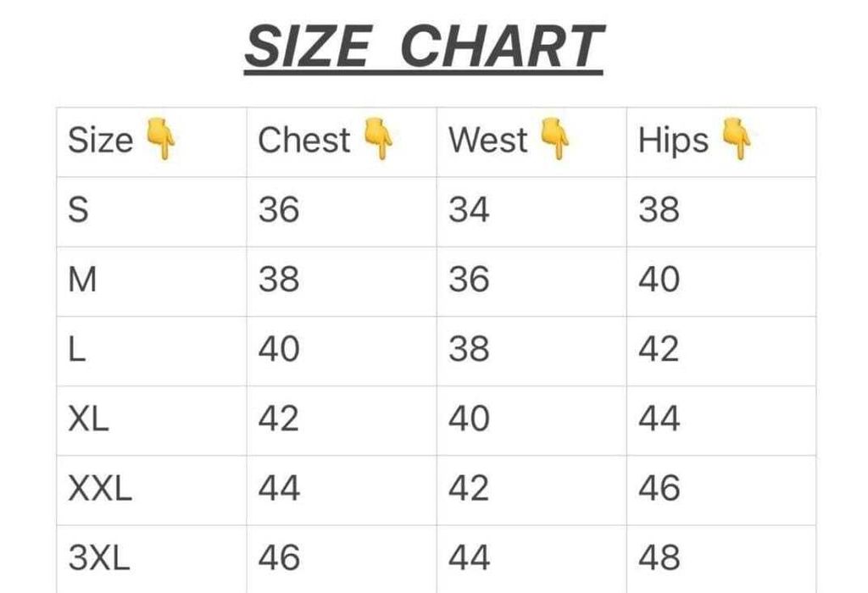
Task: Click the XXL size row label
Action: [x=100, y=488]
